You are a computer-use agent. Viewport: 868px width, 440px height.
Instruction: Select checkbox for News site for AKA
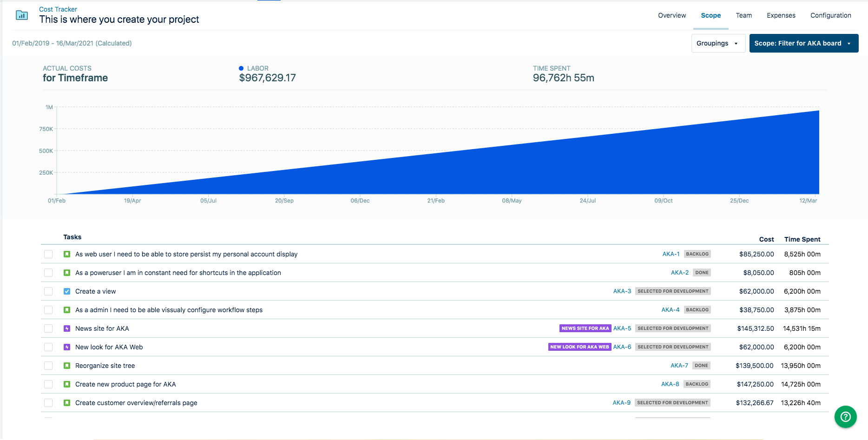pyautogui.click(x=48, y=328)
